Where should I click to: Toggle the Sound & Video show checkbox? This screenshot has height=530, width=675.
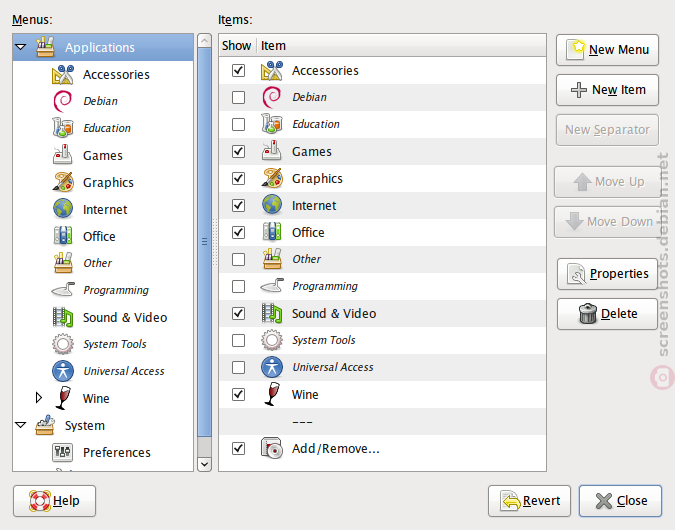click(x=238, y=313)
